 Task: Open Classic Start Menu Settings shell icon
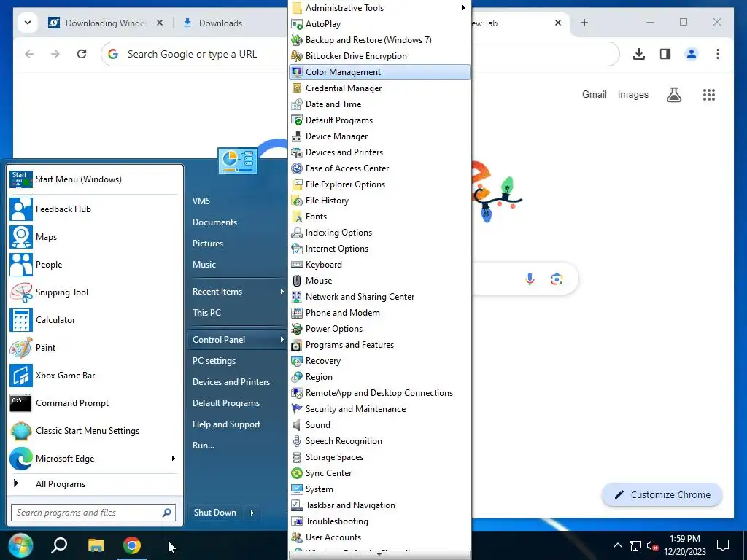click(x=21, y=431)
